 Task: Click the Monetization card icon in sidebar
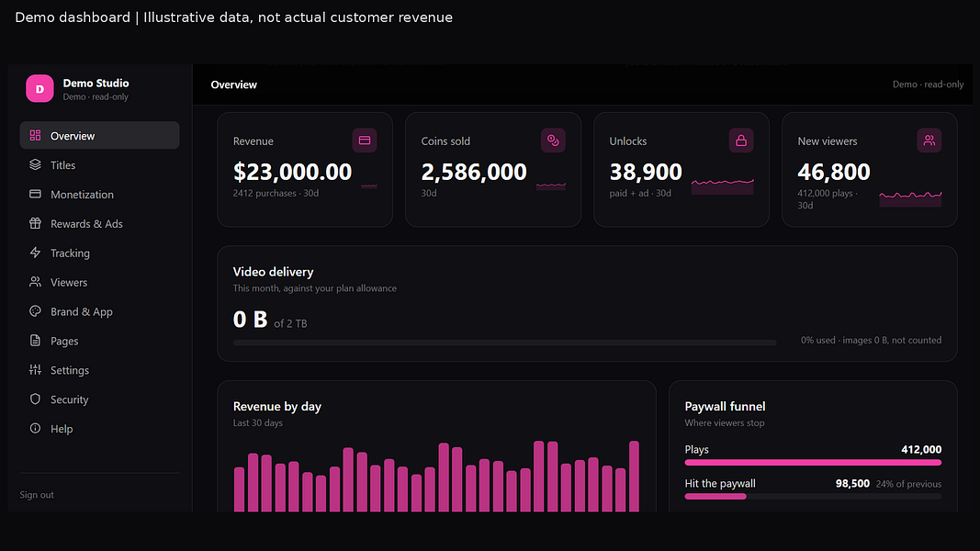click(x=35, y=195)
